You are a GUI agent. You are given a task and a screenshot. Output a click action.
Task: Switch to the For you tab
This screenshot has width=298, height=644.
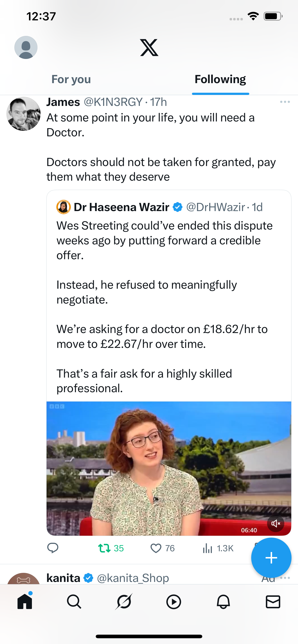tap(71, 80)
